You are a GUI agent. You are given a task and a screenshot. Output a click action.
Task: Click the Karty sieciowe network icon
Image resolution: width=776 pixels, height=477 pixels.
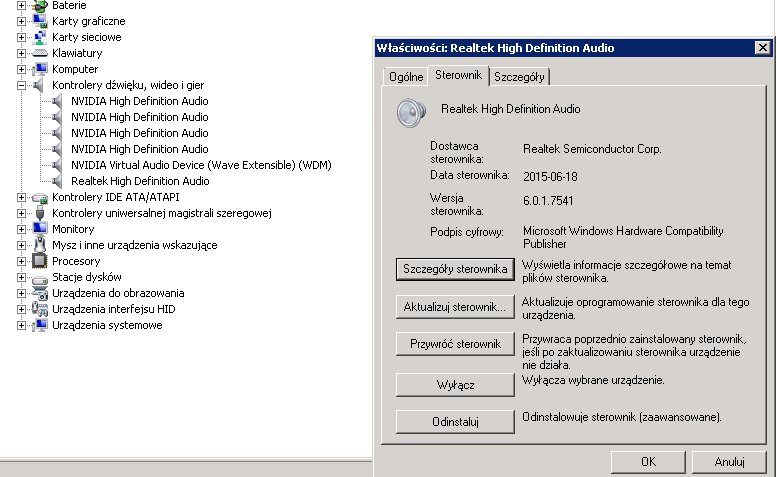pos(40,37)
